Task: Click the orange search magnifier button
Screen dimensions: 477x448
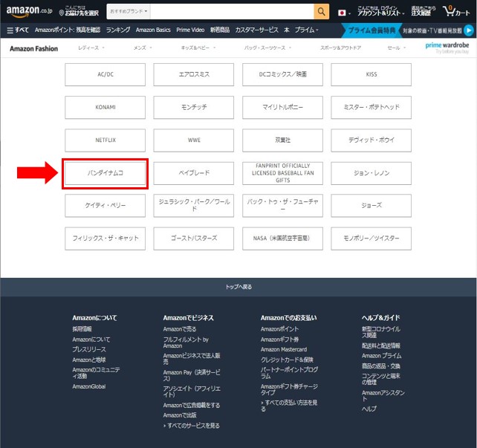Action: click(321, 12)
